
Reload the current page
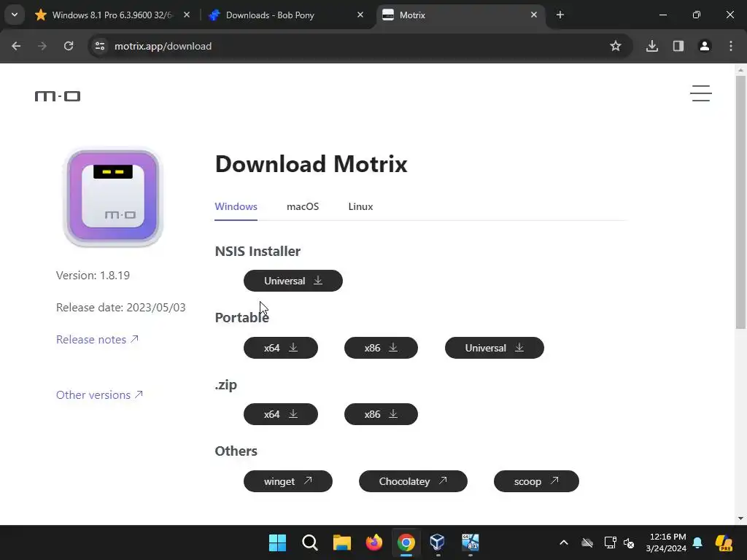coord(69,46)
